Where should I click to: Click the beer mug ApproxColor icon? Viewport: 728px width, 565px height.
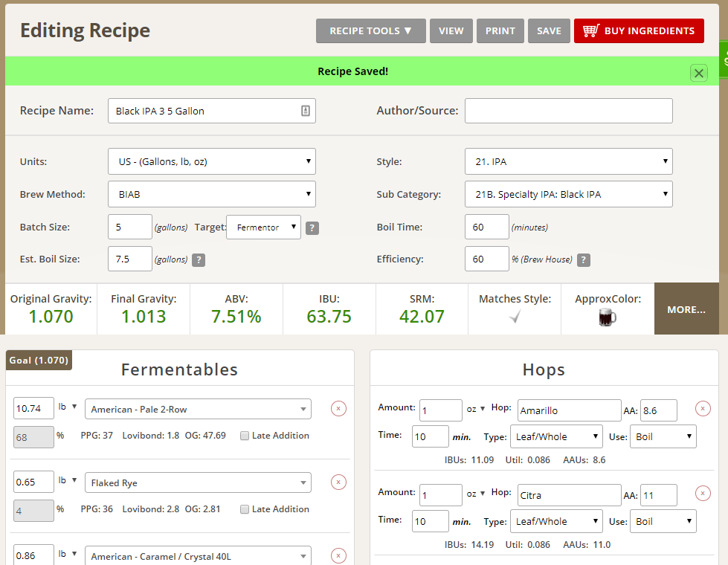(x=608, y=317)
